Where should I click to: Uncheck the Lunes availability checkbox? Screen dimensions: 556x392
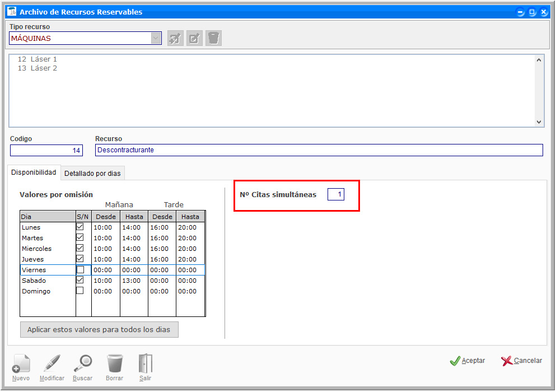(x=80, y=227)
